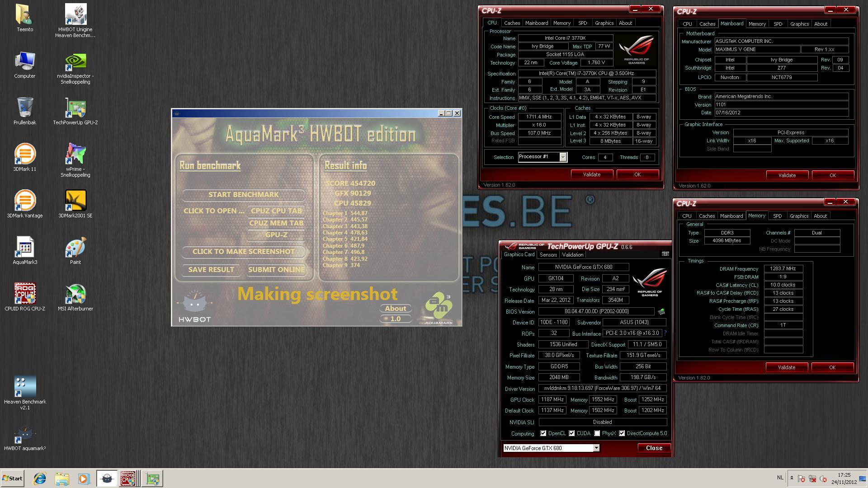
Task: Open Windows Media Player from taskbar
Action: click(84, 479)
